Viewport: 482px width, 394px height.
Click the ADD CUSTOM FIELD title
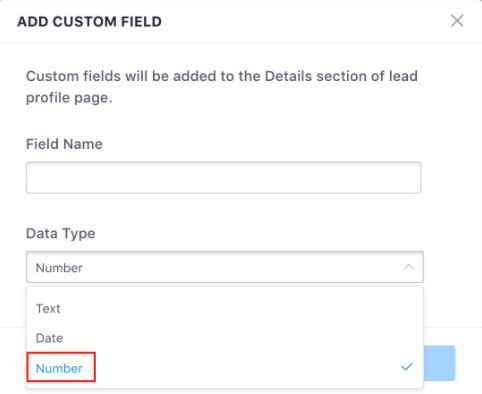(90, 22)
